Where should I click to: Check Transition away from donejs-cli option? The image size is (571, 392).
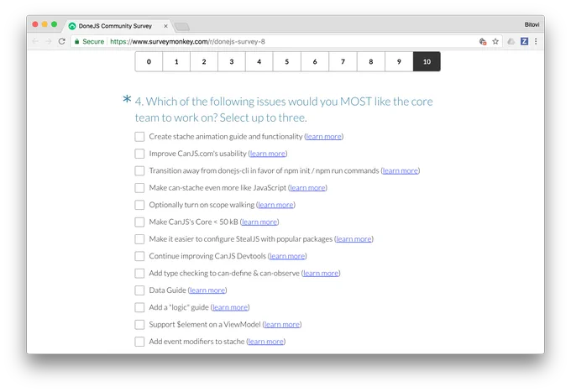(x=139, y=170)
